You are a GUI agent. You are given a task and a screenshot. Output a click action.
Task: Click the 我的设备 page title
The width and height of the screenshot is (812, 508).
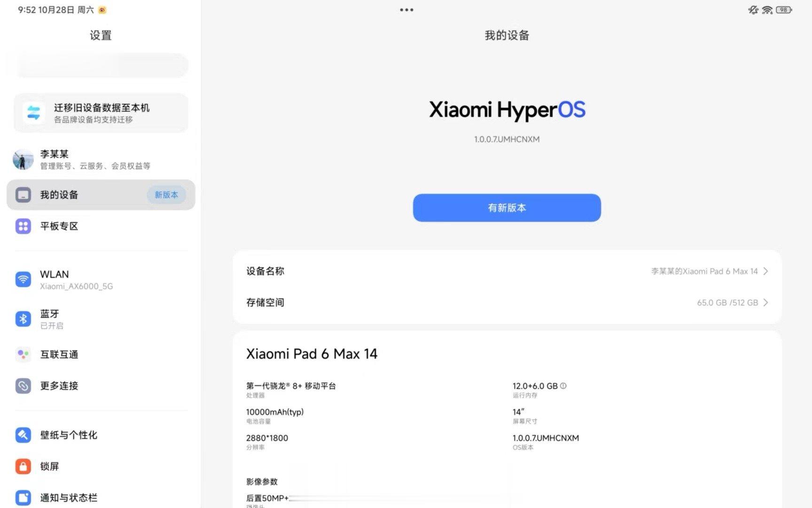(x=507, y=35)
